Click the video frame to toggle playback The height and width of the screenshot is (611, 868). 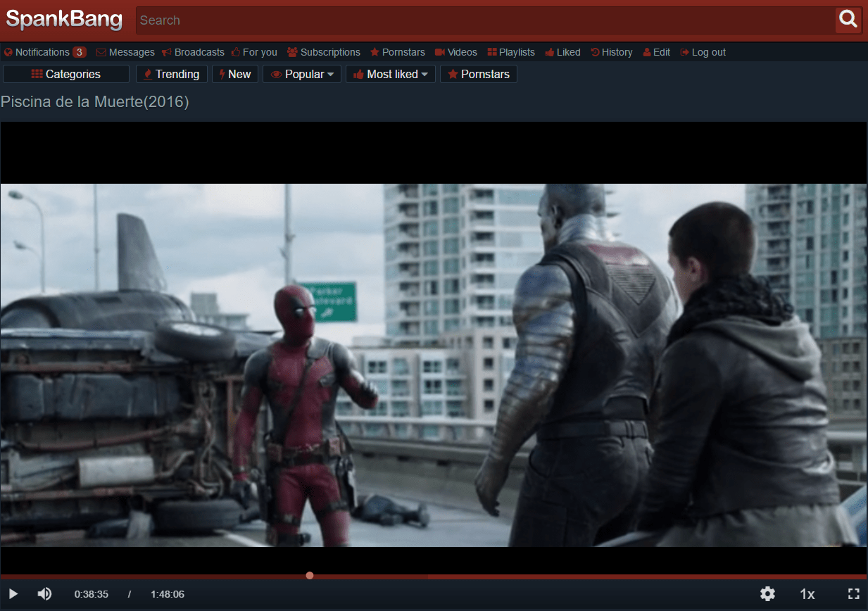point(434,347)
